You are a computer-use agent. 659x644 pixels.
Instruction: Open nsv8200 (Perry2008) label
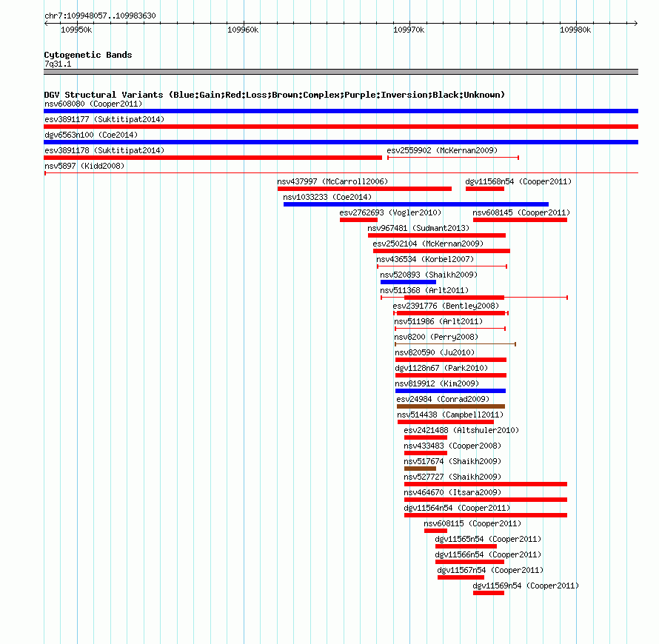click(436, 337)
